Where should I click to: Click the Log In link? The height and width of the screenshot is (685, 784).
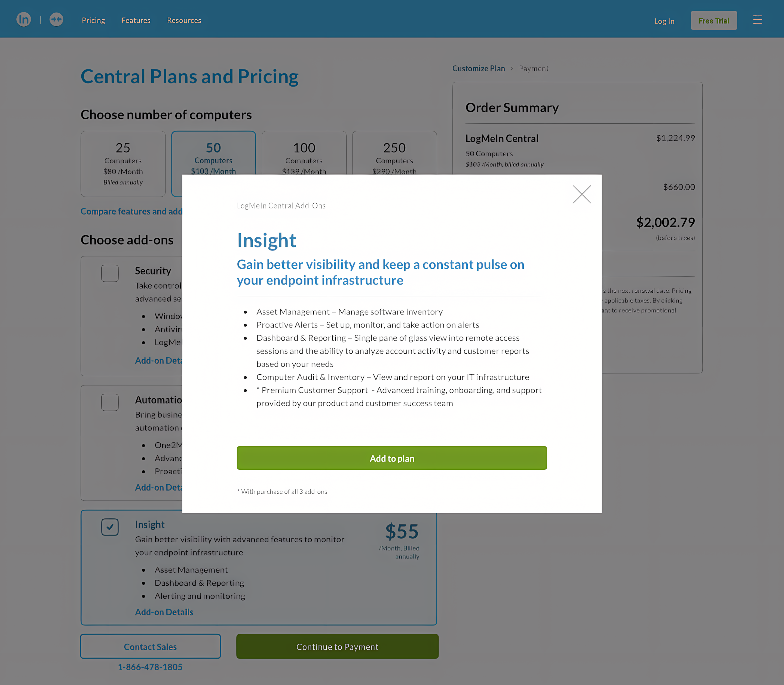(x=664, y=21)
